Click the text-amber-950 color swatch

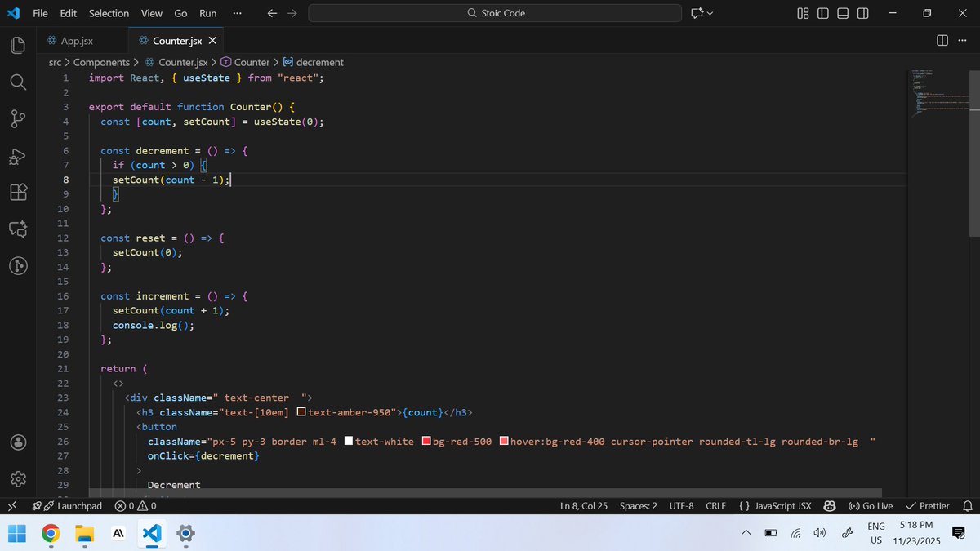coord(301,412)
